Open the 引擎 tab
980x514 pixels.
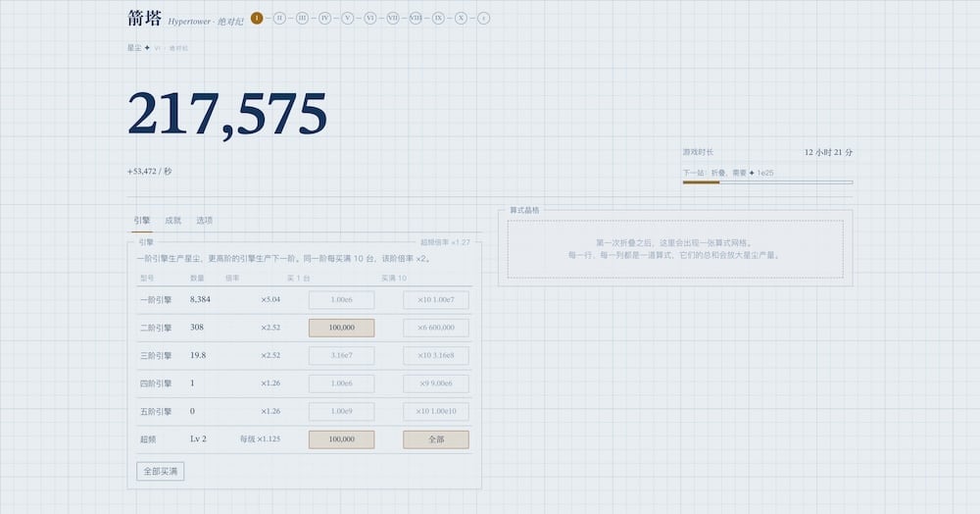142,220
